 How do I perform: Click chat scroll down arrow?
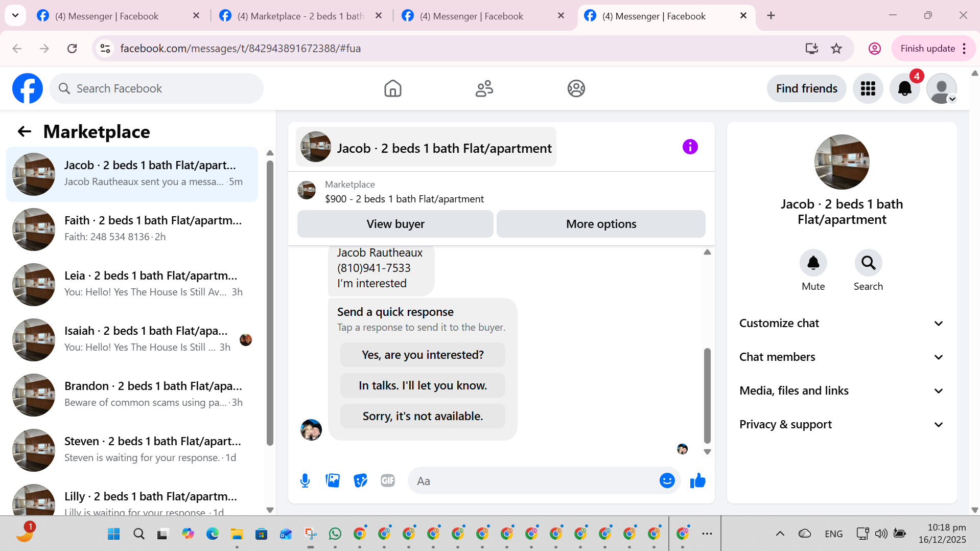pyautogui.click(x=707, y=452)
